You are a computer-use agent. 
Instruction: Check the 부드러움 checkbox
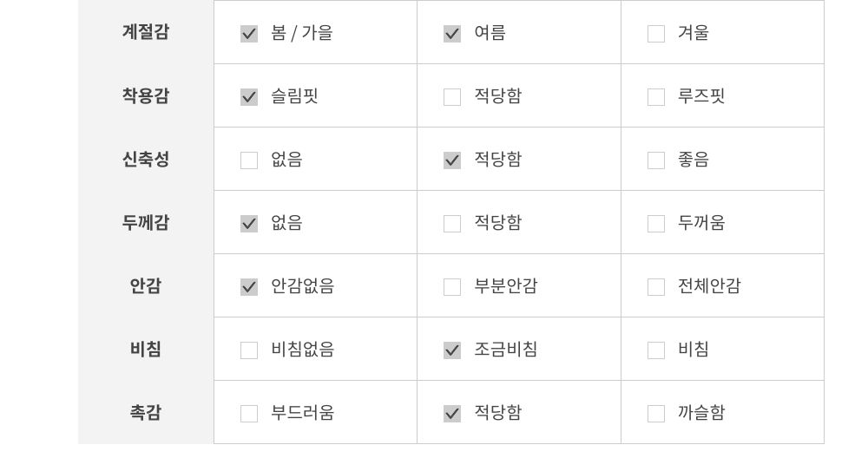tap(249, 414)
